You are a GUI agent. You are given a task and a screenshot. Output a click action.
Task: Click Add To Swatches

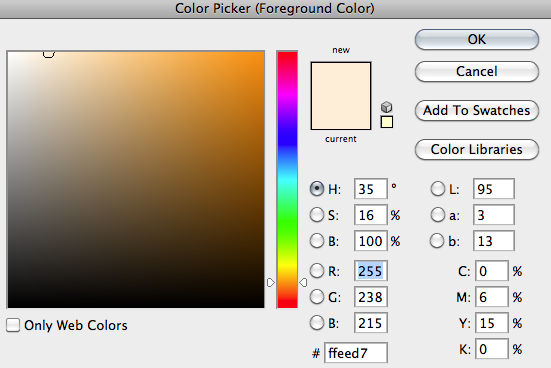click(x=477, y=110)
